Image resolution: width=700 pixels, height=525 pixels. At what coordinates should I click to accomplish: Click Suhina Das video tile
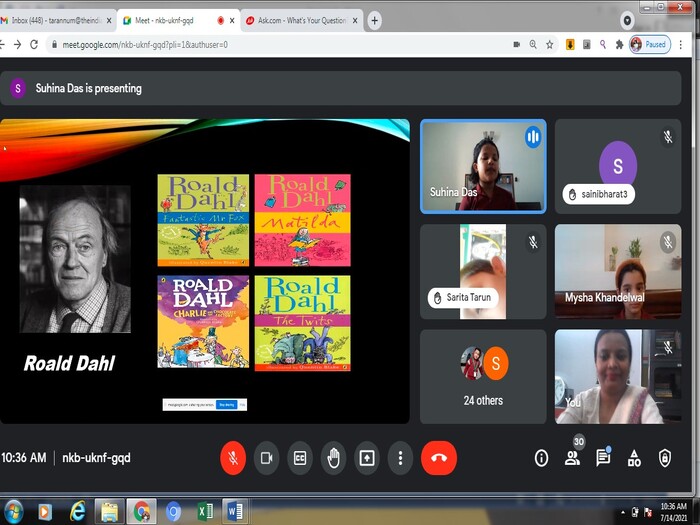[x=483, y=166]
